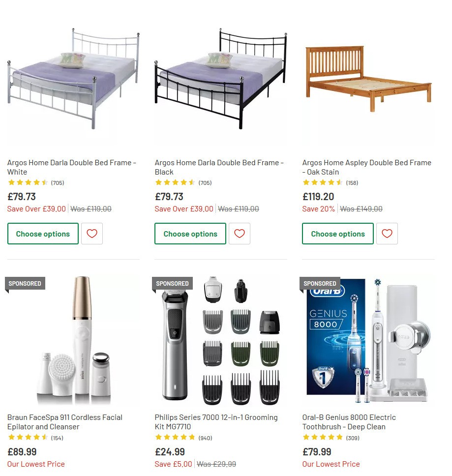Viewport: 452px width, 476px height.
Task: Choose options for Darla Black bed frame
Action: click(x=190, y=234)
